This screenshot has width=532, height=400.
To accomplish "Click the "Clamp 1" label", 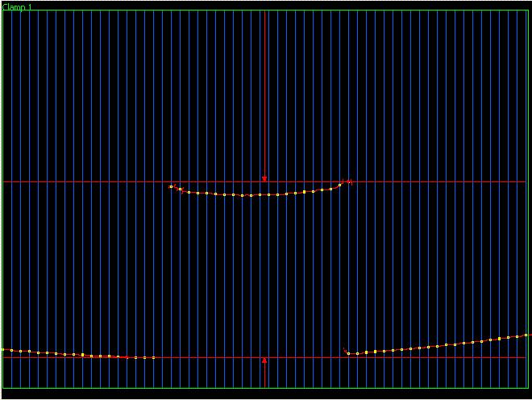I will click(17, 6).
